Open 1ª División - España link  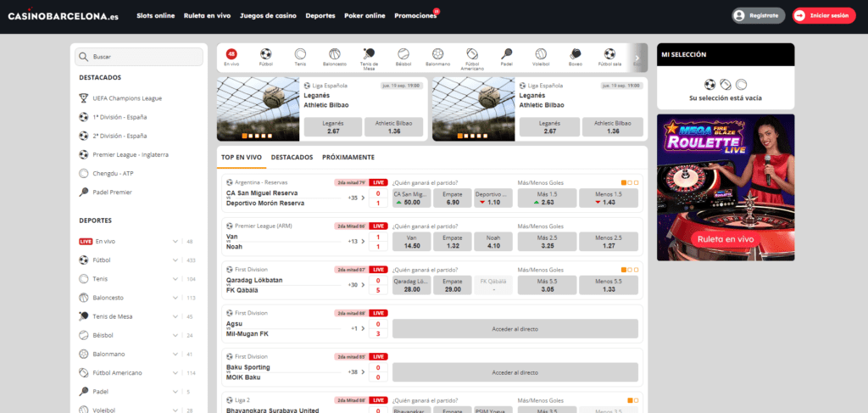tap(113, 117)
